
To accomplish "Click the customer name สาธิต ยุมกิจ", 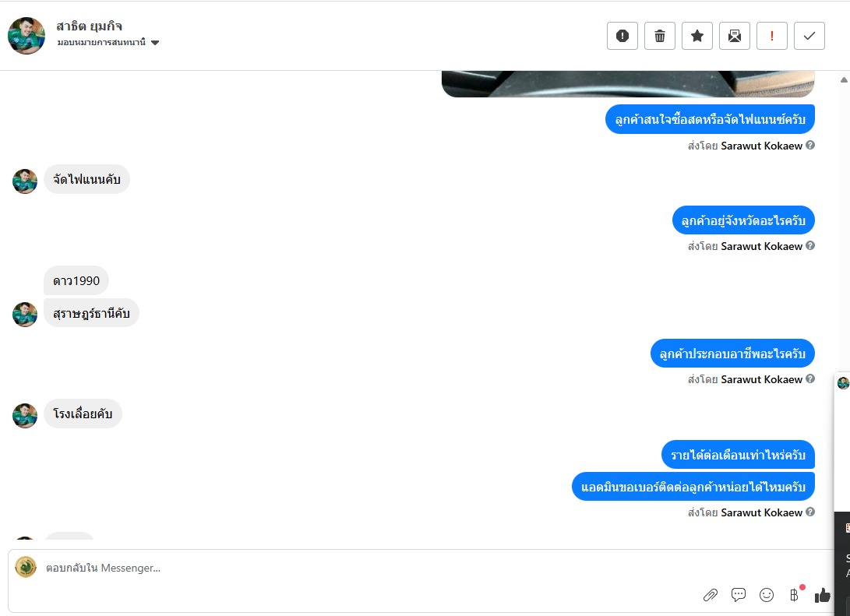I will click(x=90, y=26).
